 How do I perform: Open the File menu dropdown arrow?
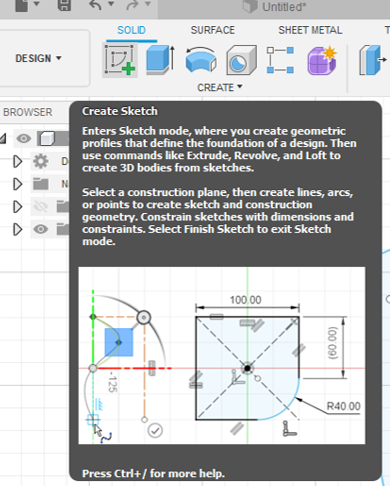[x=37, y=4]
